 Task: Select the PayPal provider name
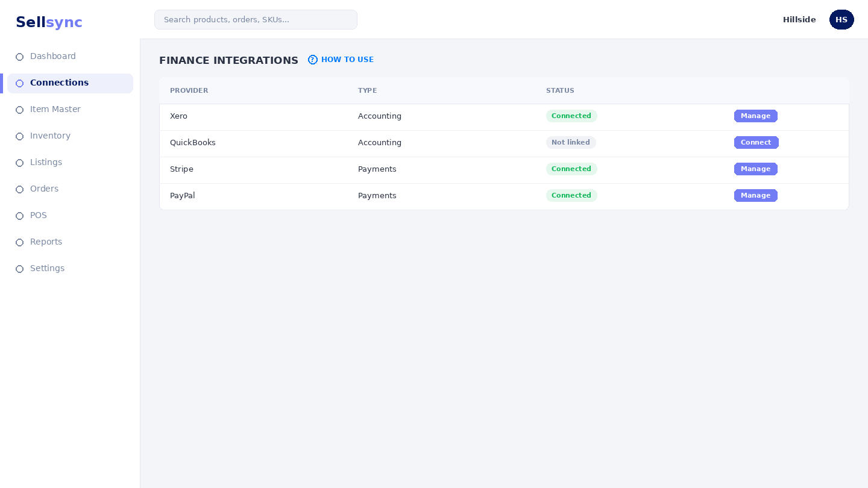pos(183,195)
